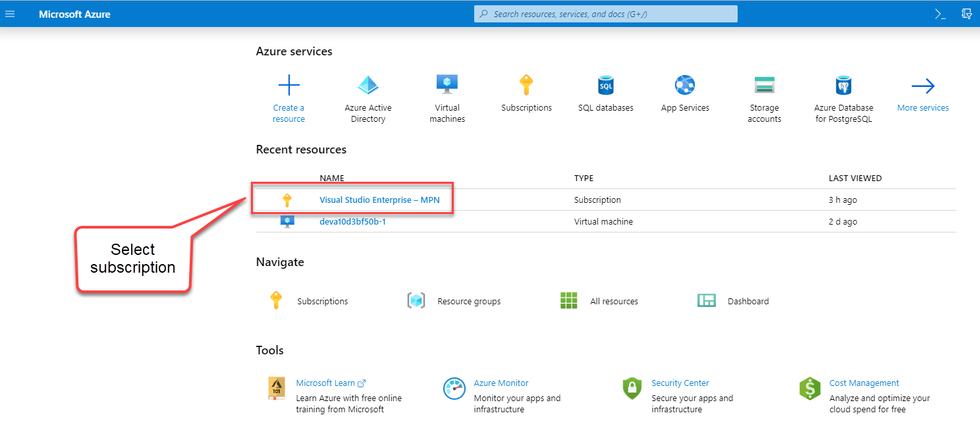980x436 pixels.
Task: Click the NAME column header
Action: click(332, 178)
